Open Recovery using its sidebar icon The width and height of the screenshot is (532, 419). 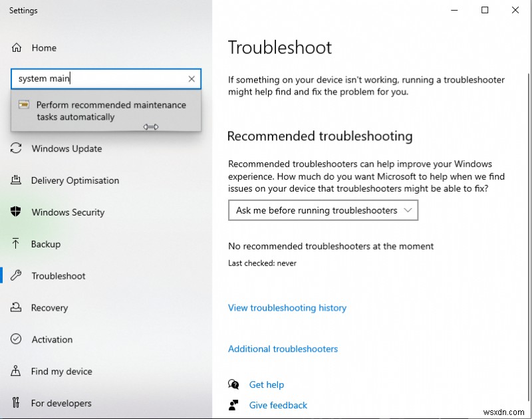point(16,308)
